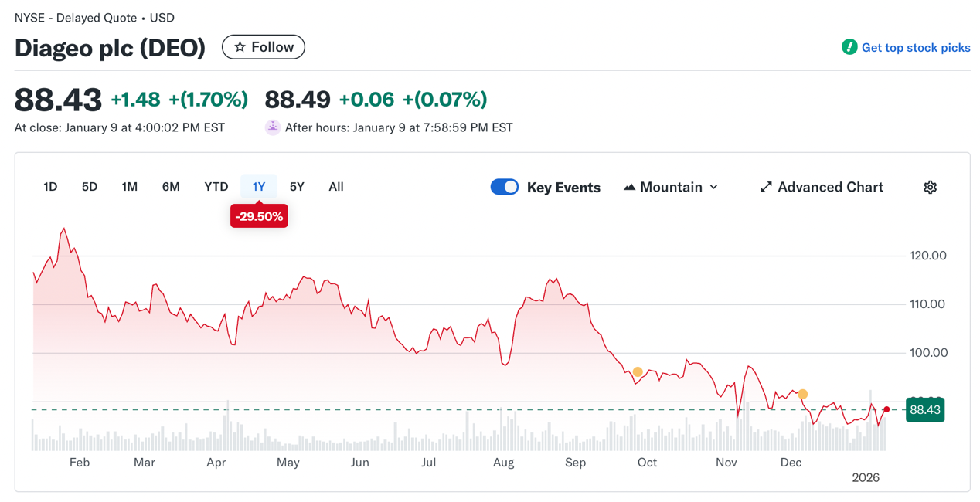Click the after hours moon icon
Screen dimensions: 980x502
(x=272, y=127)
